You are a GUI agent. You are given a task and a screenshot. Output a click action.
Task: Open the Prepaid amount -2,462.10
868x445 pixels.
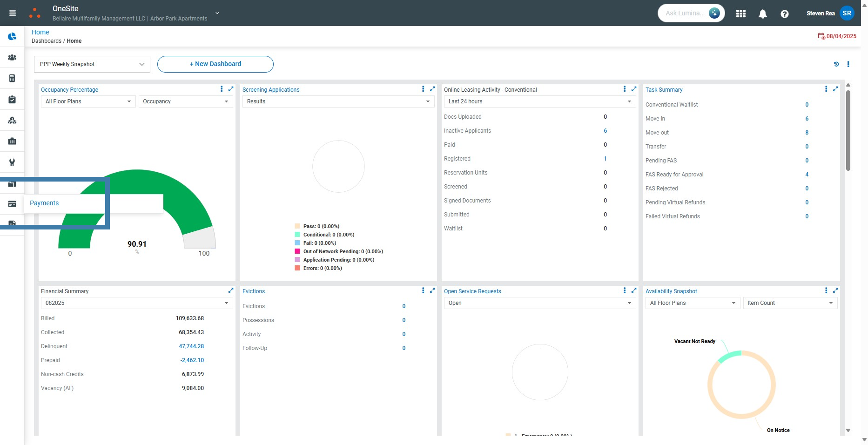click(192, 360)
